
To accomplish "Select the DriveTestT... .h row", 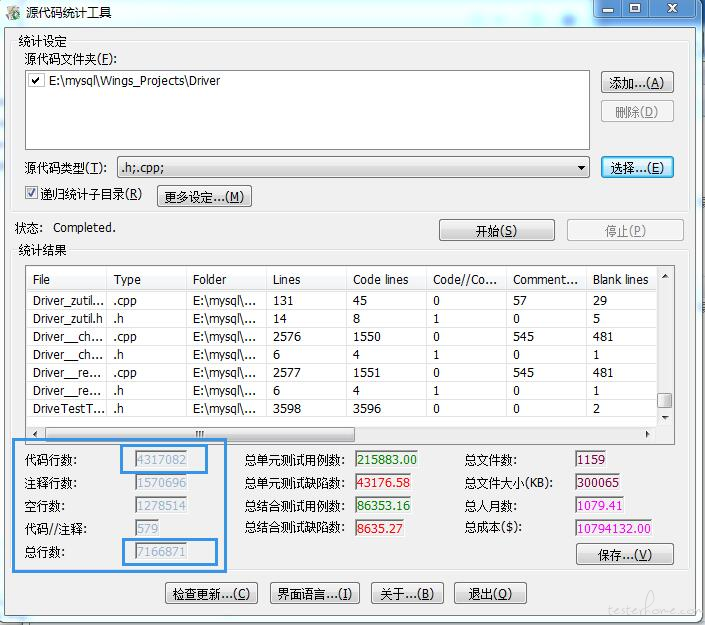I will 342,408.
